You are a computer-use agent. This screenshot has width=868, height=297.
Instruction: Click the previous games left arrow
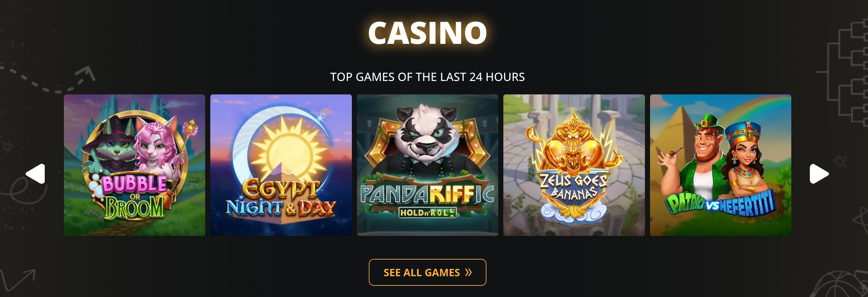(x=36, y=174)
